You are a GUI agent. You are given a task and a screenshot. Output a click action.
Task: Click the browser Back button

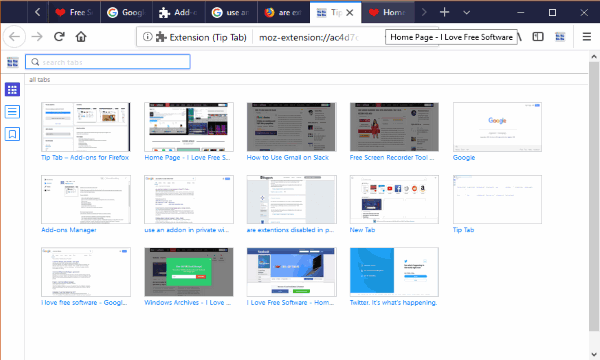pos(14,37)
